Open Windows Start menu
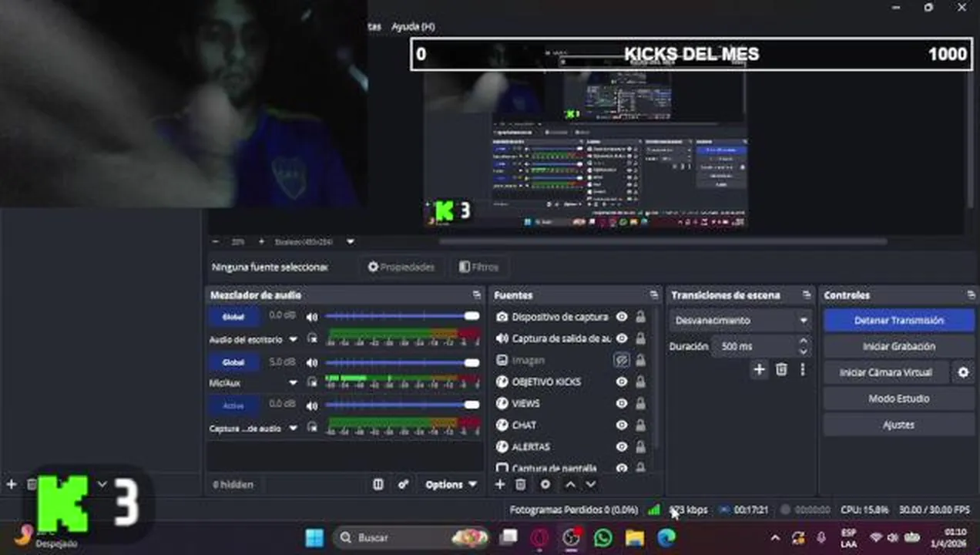The height and width of the screenshot is (555, 980). pyautogui.click(x=314, y=538)
